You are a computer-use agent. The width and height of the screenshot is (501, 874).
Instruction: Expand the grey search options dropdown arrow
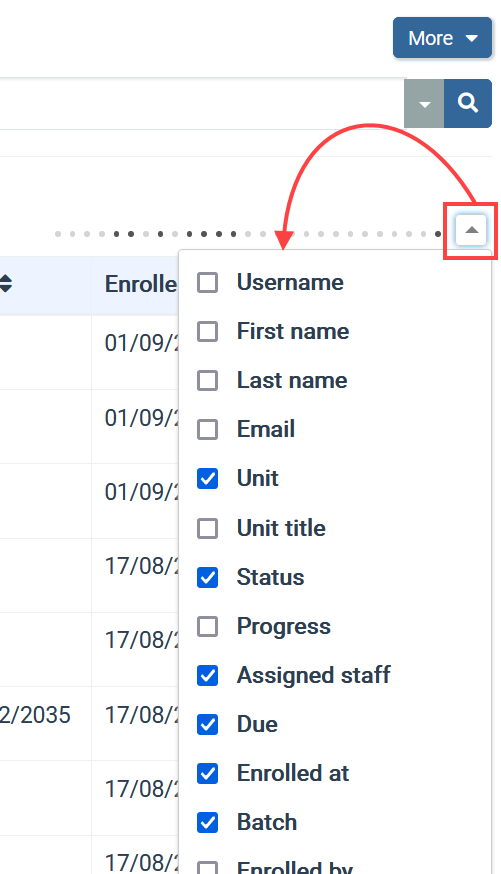(x=424, y=104)
